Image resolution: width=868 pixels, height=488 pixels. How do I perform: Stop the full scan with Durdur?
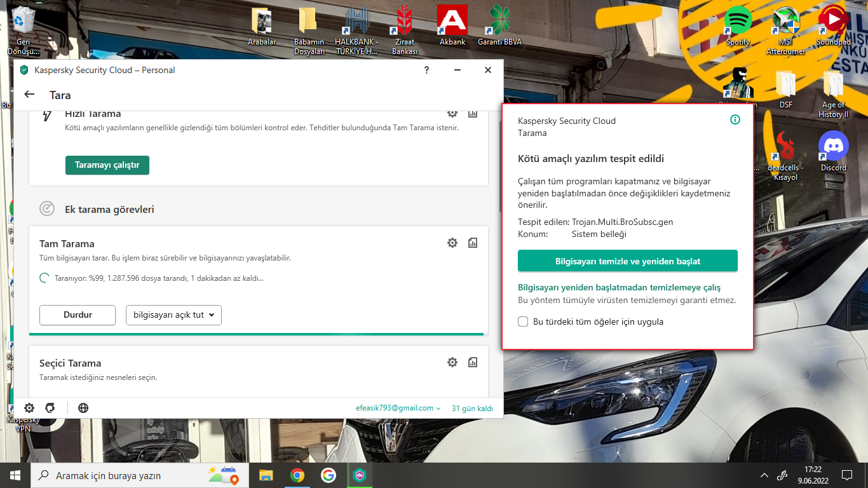(78, 315)
